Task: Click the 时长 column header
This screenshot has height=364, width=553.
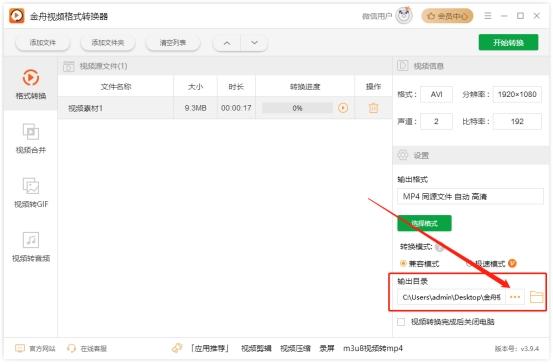Action: point(236,87)
